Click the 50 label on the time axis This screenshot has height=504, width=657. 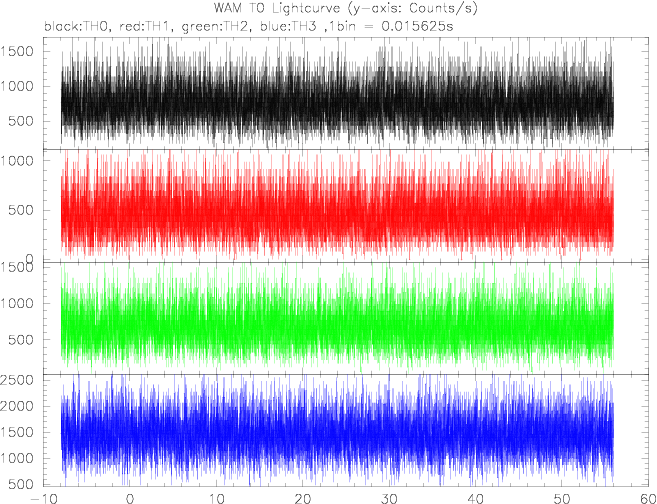click(x=563, y=499)
